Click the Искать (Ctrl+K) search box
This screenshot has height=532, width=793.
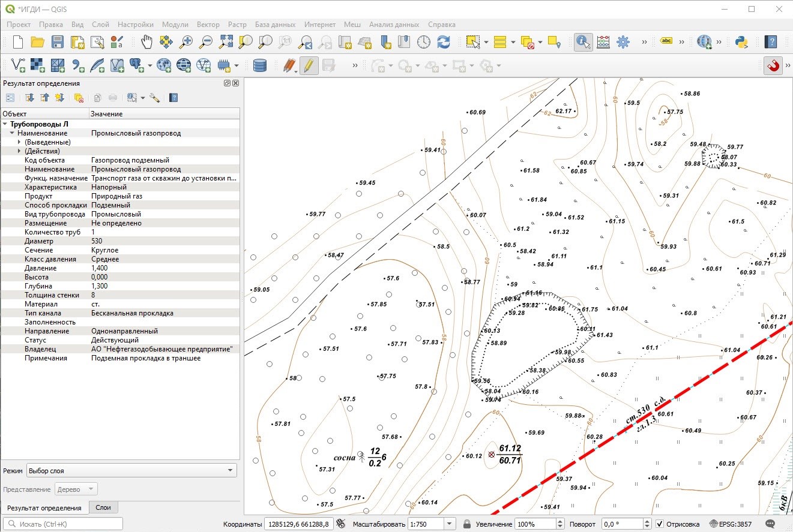(x=62, y=524)
